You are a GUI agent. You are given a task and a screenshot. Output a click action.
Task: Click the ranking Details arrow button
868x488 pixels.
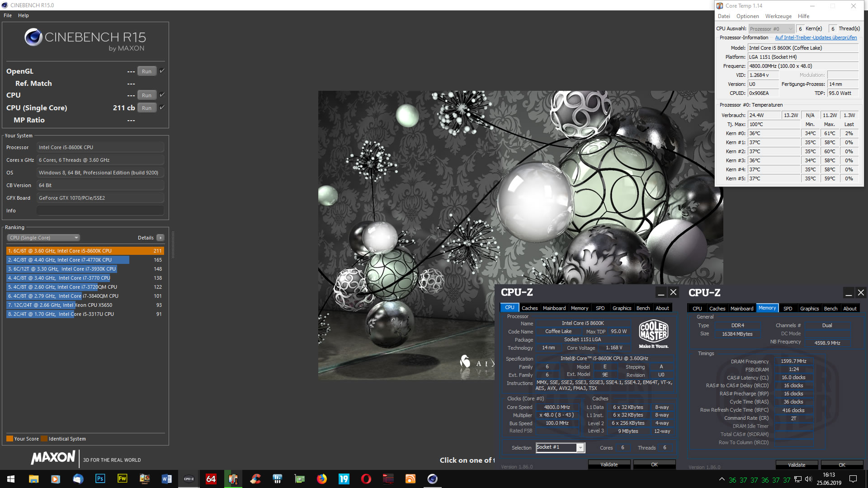click(160, 238)
